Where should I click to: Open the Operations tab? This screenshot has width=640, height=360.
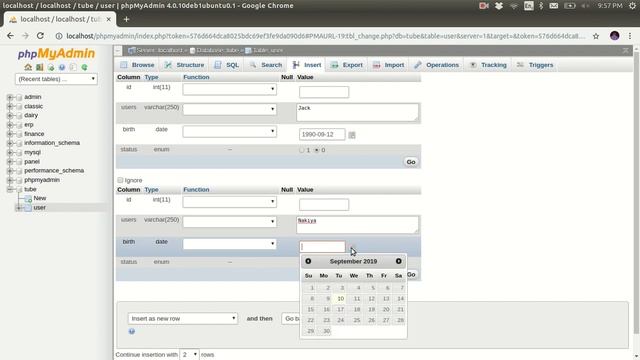436,65
